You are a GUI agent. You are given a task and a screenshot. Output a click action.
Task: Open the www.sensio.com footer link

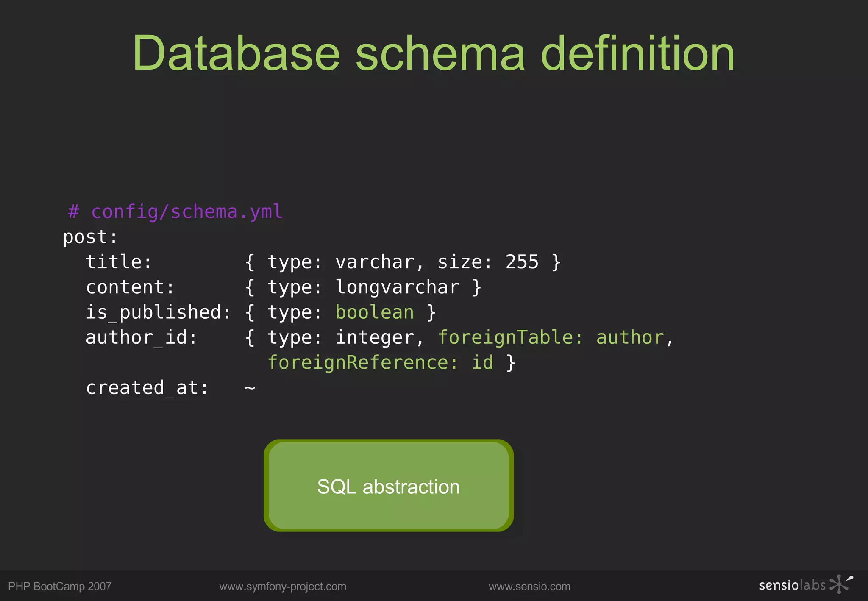click(529, 587)
